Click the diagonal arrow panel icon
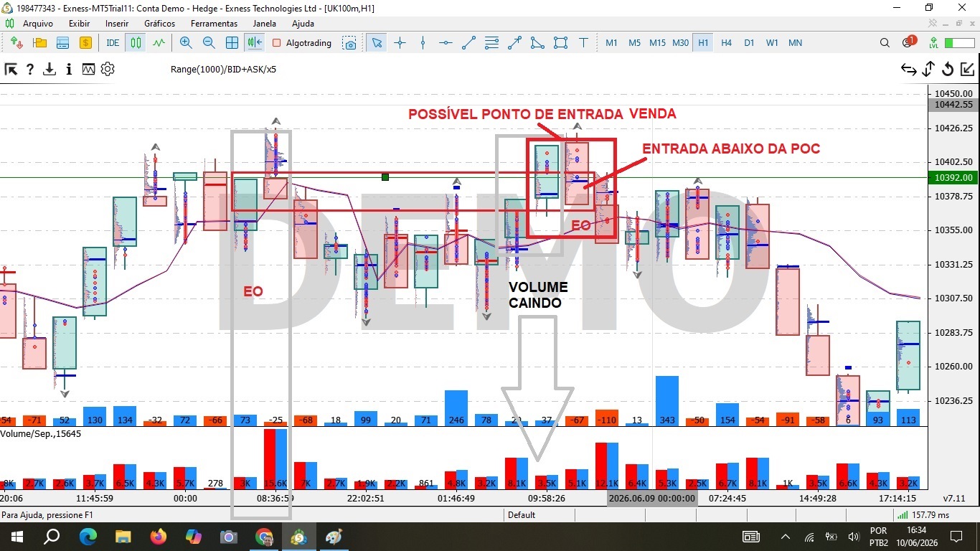This screenshot has width=980, height=551. coord(11,70)
